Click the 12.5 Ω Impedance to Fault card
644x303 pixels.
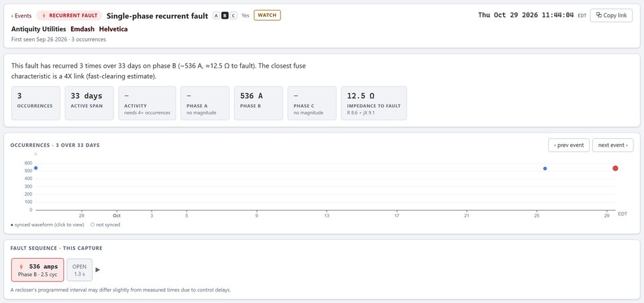(374, 103)
